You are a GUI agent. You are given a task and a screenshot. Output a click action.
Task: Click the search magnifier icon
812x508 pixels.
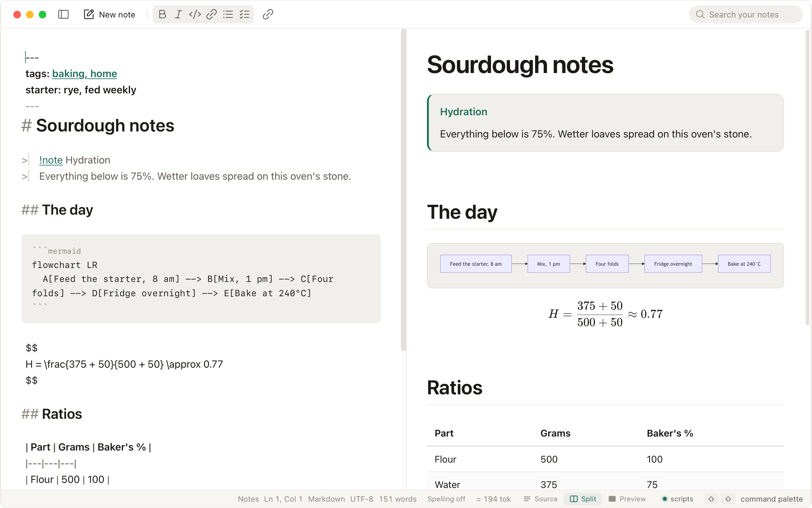click(x=700, y=15)
